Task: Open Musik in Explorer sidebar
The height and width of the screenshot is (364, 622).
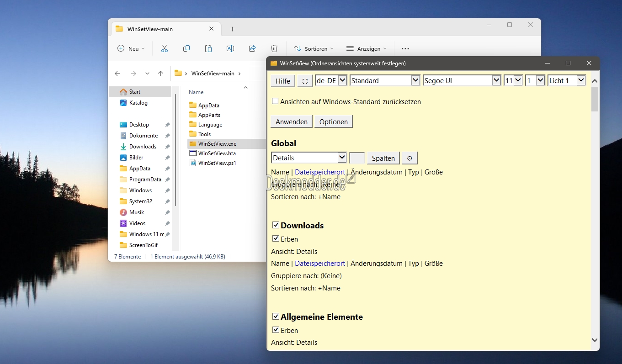Action: (140, 212)
